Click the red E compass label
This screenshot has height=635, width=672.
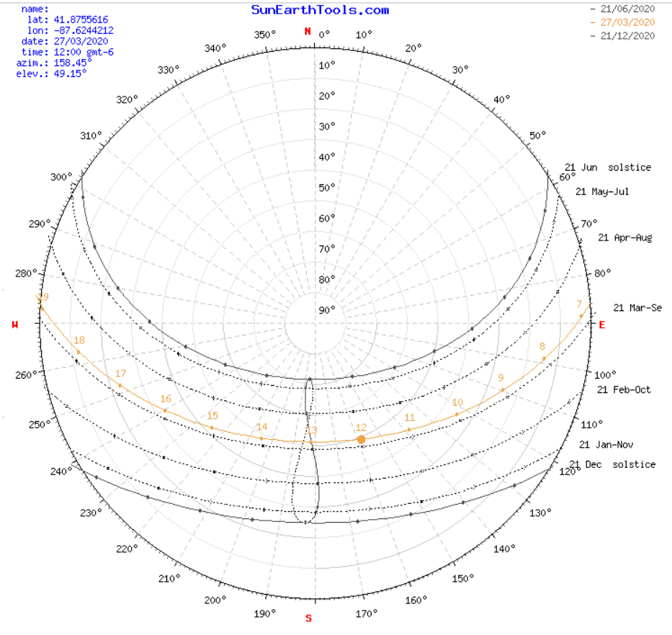coord(602,325)
